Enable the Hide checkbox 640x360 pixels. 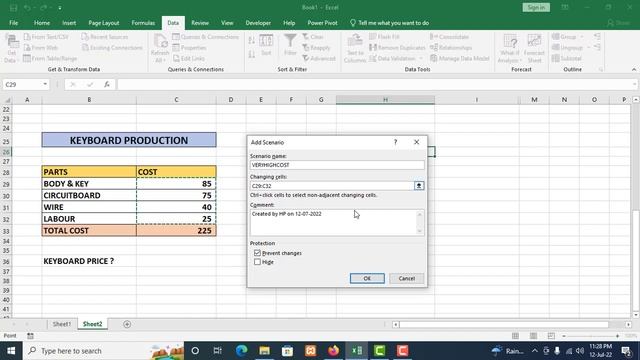click(257, 262)
